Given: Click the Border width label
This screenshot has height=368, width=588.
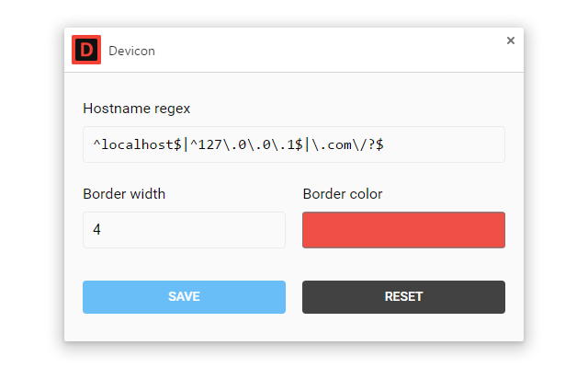Looking at the screenshot, I should click(x=124, y=193).
